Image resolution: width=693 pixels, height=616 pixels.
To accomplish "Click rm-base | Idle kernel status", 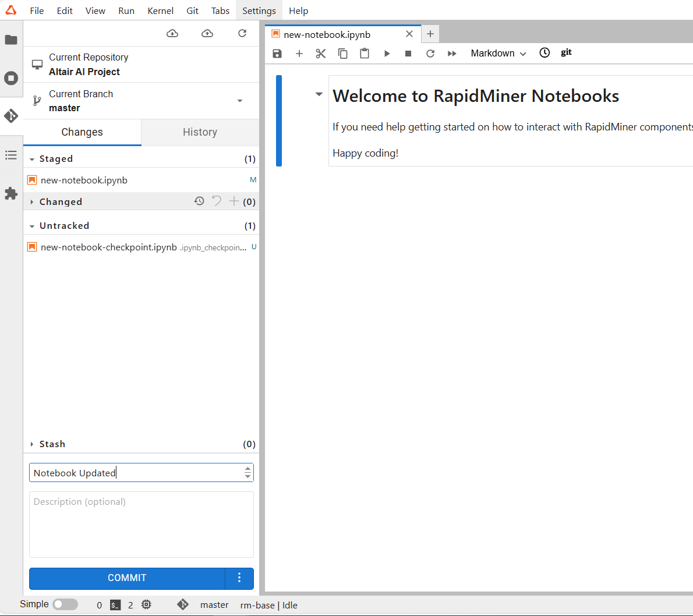I will coord(268,605).
